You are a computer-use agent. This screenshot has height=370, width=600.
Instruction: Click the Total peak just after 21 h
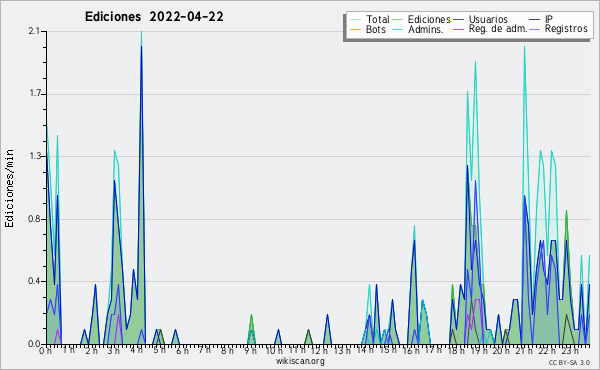coord(524,48)
